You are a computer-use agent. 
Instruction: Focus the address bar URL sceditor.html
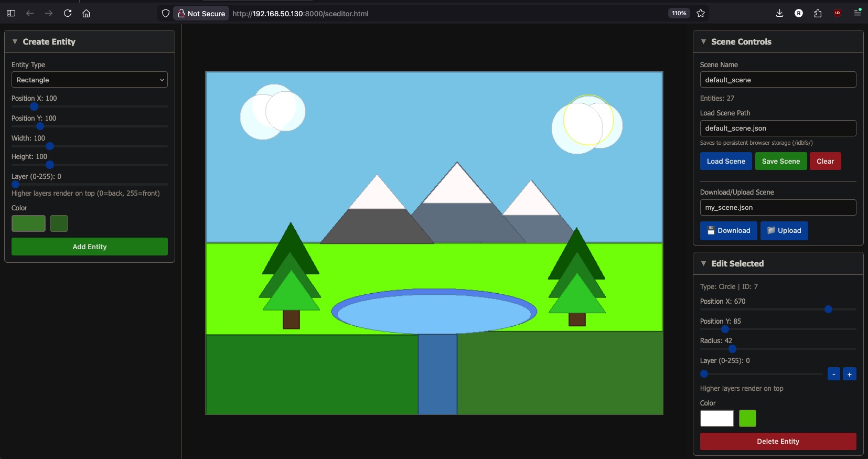click(301, 14)
